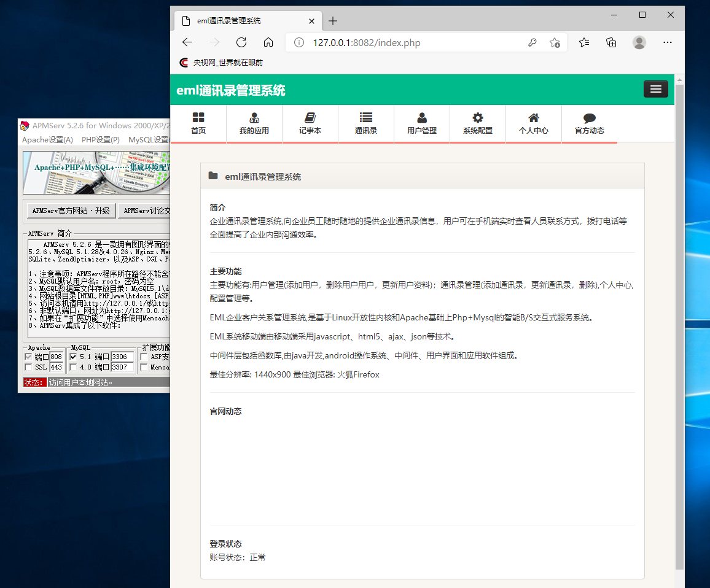Open 官方动态 speech bubble icon
Image resolution: width=710 pixels, height=588 pixels.
[590, 118]
